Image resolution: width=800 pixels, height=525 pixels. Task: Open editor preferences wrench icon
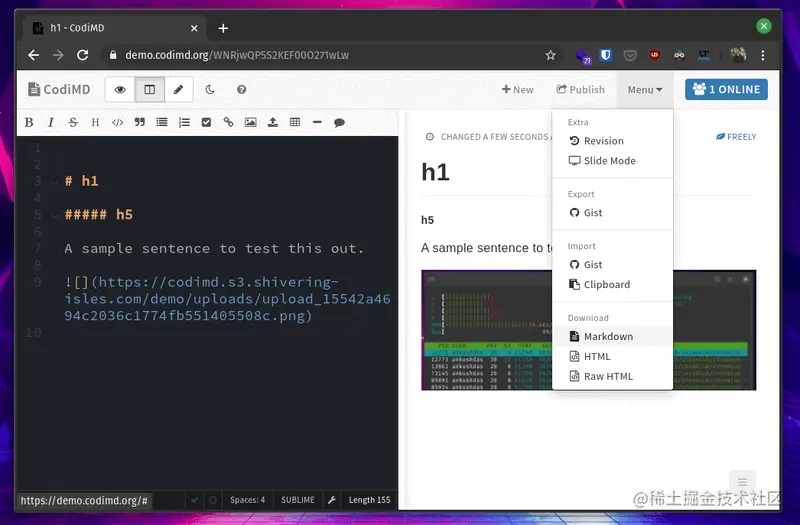pyautogui.click(x=332, y=500)
